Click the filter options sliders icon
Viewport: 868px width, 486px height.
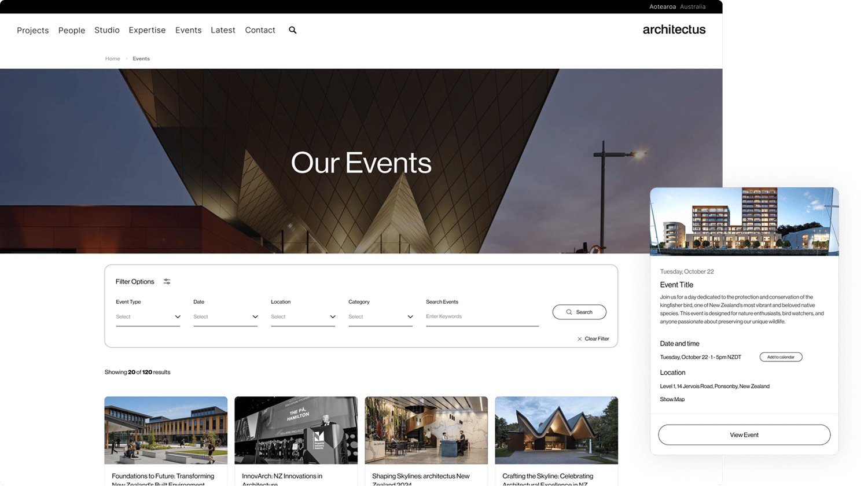click(x=167, y=282)
